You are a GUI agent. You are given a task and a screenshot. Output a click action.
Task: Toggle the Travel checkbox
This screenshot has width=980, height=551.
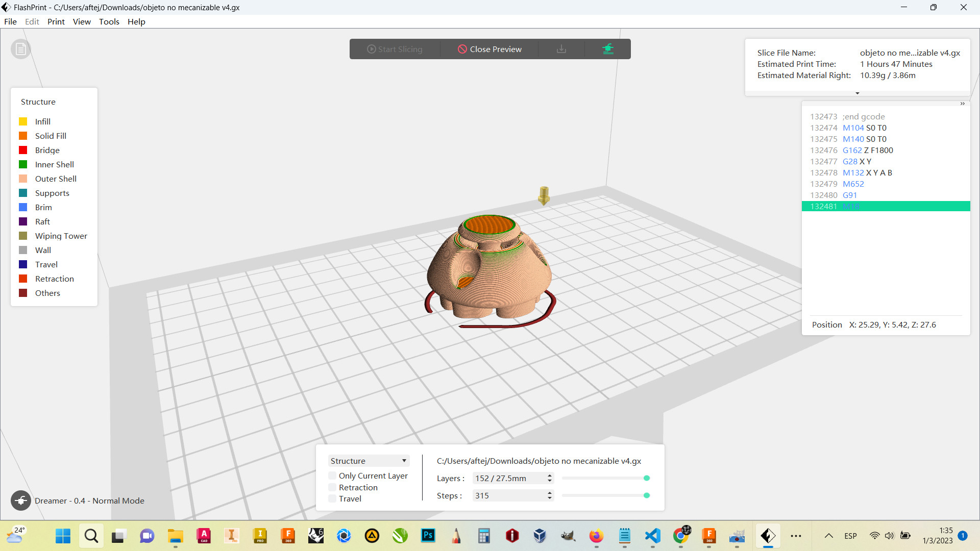(333, 498)
